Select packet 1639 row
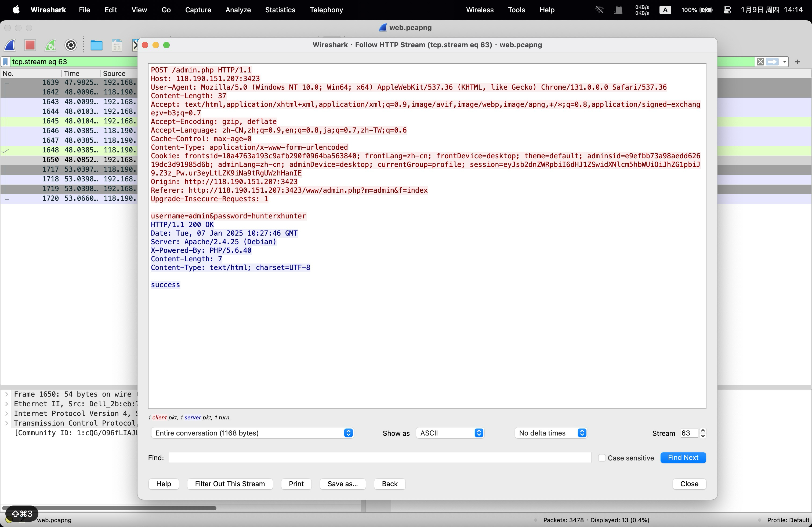The image size is (812, 527). click(68, 82)
